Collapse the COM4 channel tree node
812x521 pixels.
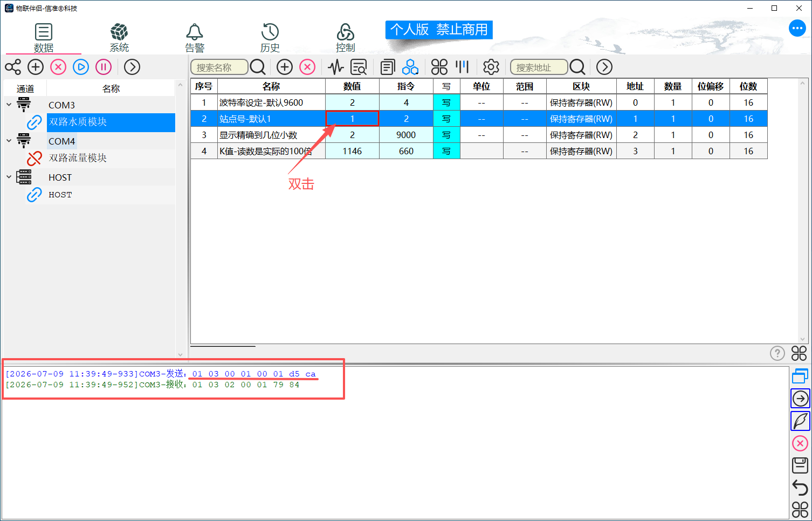pos(9,141)
